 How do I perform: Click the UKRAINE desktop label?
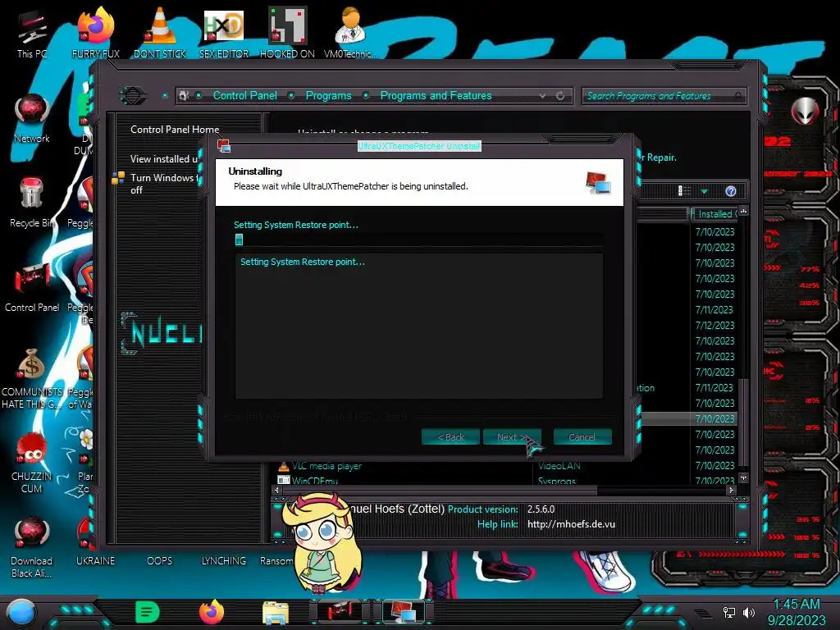pos(95,561)
